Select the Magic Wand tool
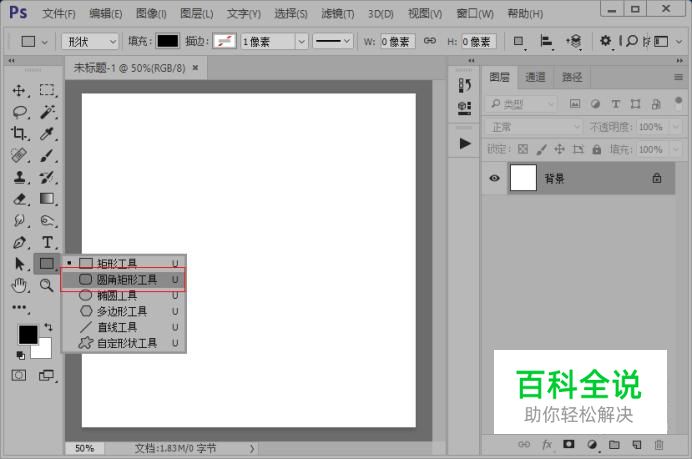692x459 pixels. [x=47, y=112]
